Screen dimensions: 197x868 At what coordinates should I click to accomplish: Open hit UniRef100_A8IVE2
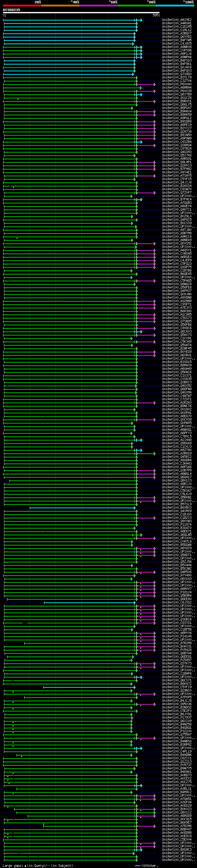[177, 20]
